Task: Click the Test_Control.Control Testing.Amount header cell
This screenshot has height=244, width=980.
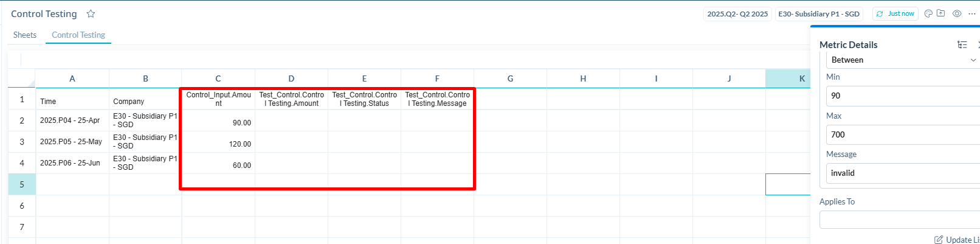Action: (291, 99)
